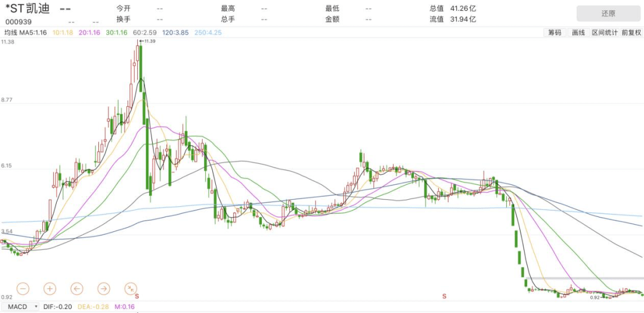Click the MA60 2.59 average label
This screenshot has height=313, width=644.
pyautogui.click(x=144, y=32)
